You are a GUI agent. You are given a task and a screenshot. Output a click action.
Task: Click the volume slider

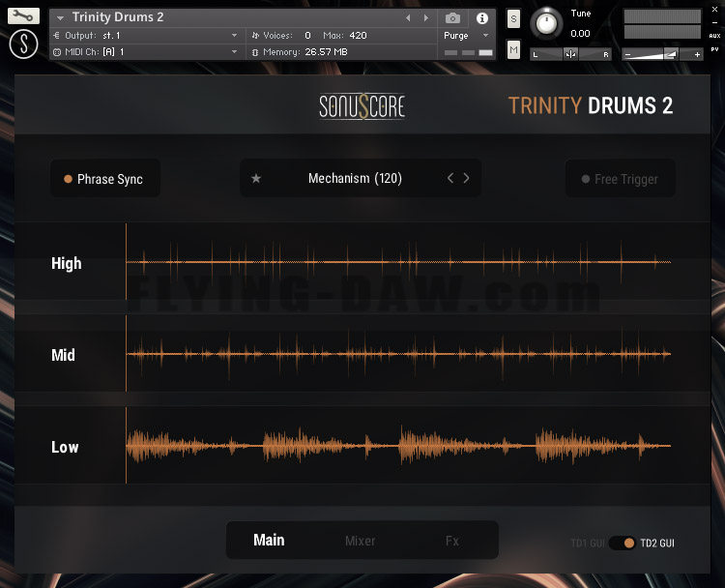click(661, 54)
